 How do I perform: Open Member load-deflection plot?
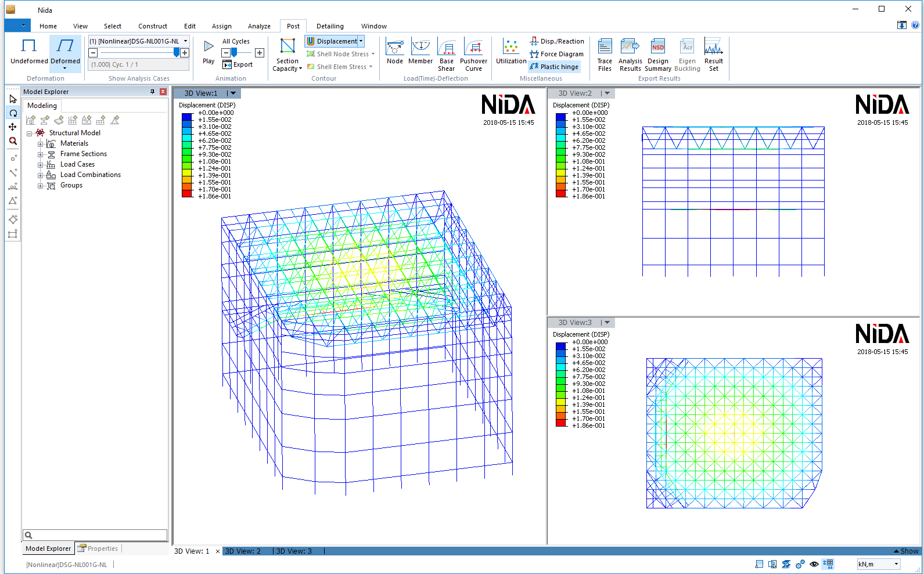420,52
